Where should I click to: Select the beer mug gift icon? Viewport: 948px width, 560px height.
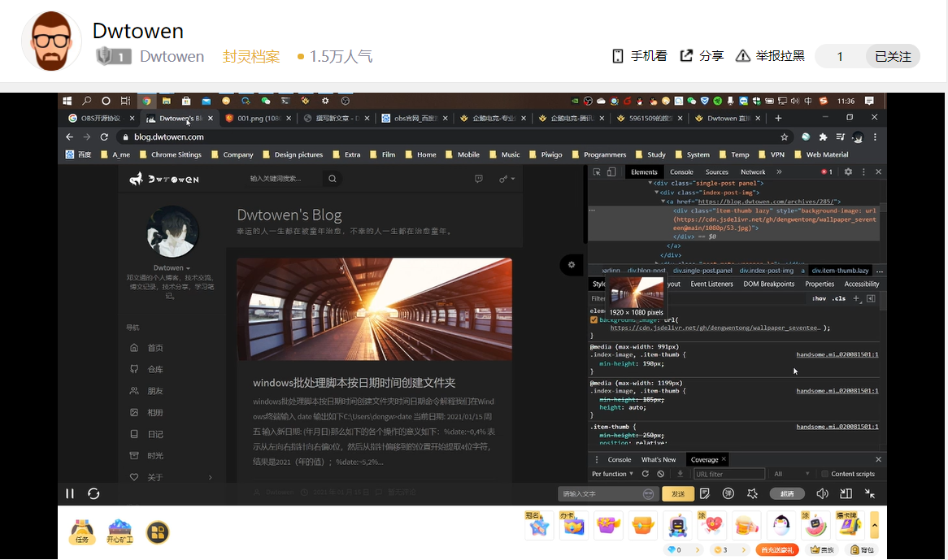click(746, 525)
